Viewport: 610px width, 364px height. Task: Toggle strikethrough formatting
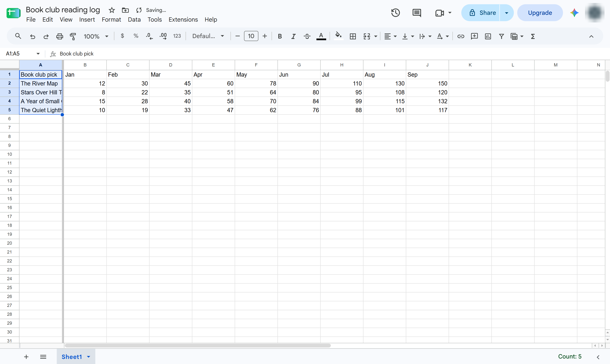pos(307,36)
